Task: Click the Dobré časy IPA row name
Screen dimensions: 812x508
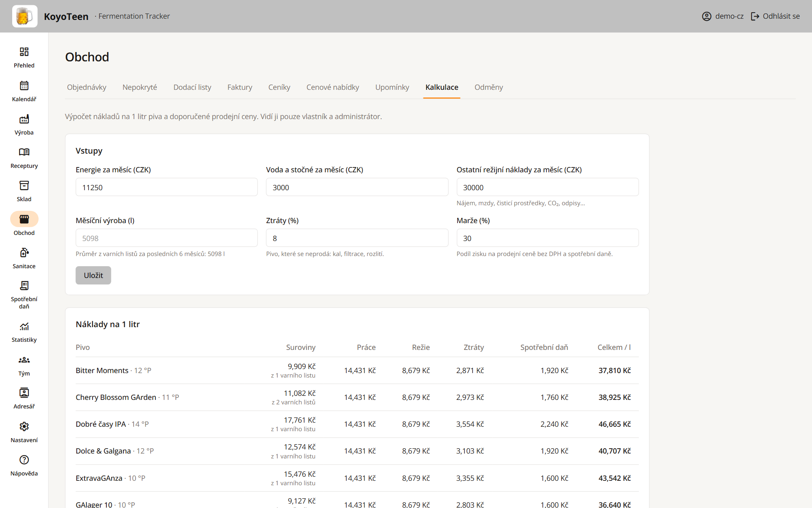Action: coord(101,424)
